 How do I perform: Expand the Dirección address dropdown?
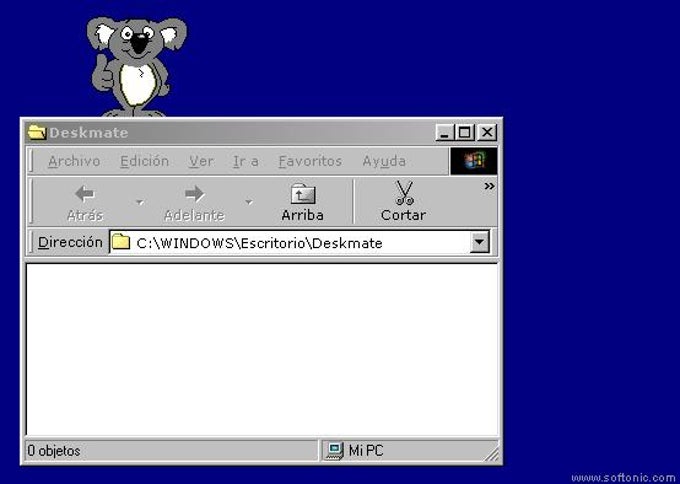click(479, 242)
